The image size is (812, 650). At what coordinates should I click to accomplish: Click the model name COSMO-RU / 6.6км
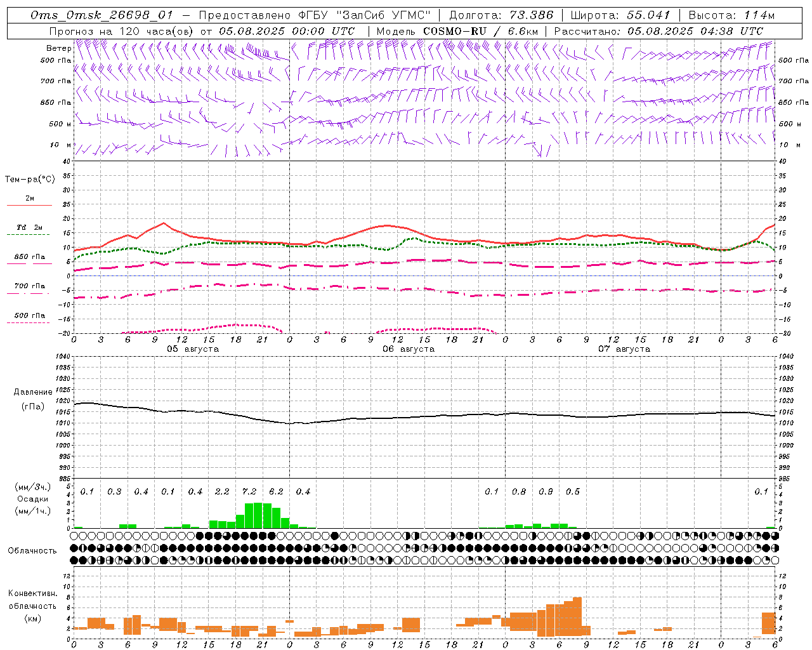point(481,31)
